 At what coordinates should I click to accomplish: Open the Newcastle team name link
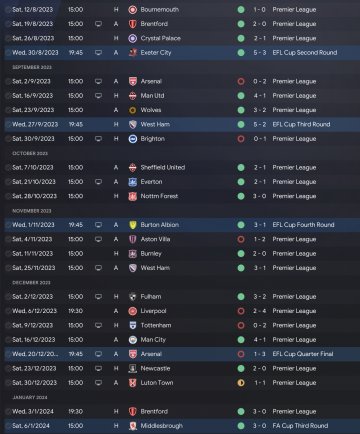coord(155,368)
